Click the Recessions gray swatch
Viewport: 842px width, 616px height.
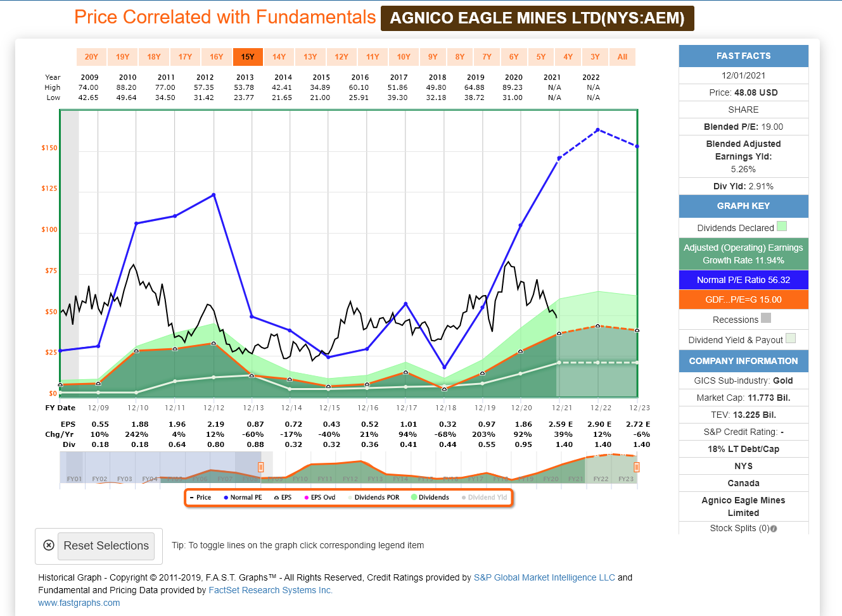pos(766,318)
